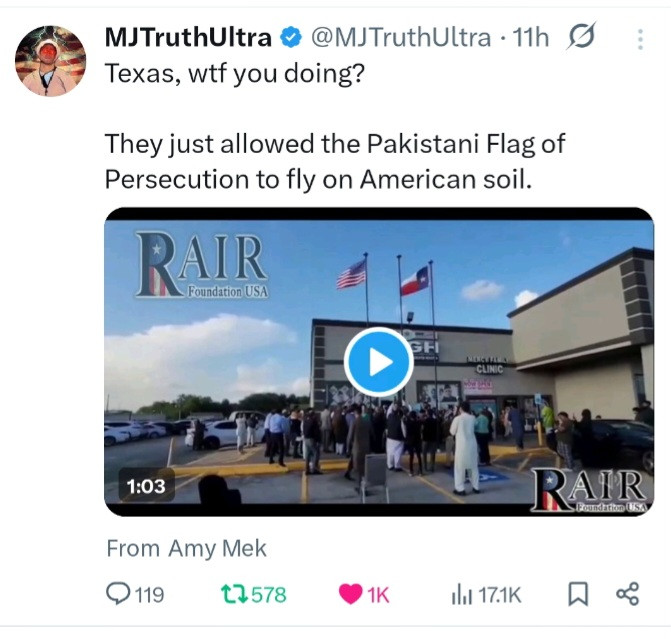The image size is (671, 639).
Task: Open the @MJTruthUltra handle link
Action: pyautogui.click(x=401, y=37)
